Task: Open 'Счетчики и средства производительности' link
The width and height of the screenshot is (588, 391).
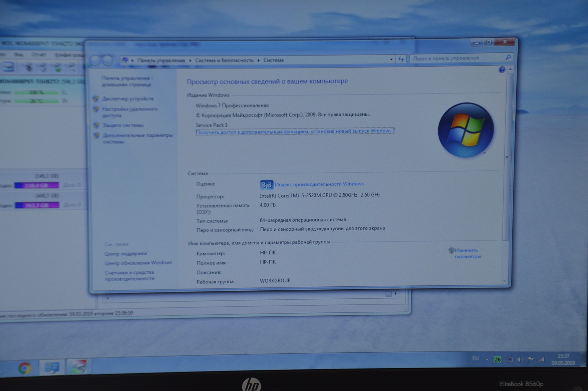Action: coord(130,276)
